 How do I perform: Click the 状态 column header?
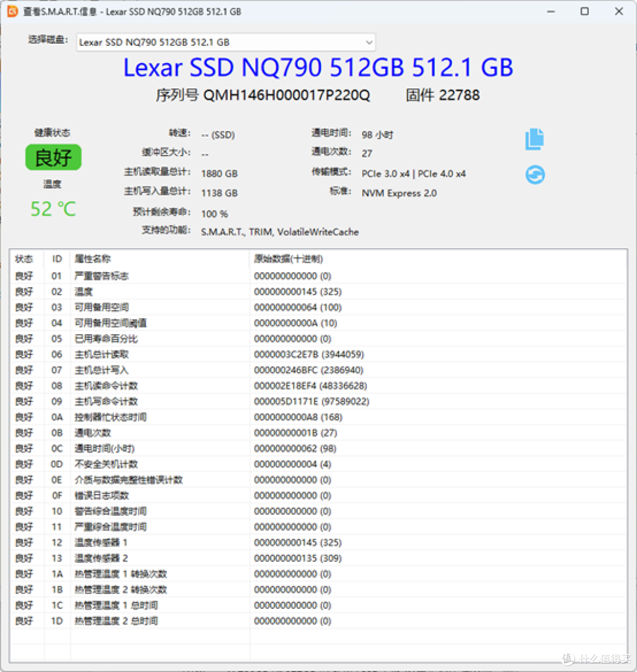point(24,259)
